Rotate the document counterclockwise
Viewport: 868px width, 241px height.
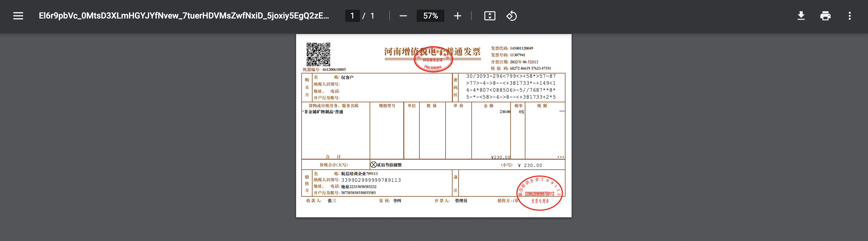pos(511,16)
